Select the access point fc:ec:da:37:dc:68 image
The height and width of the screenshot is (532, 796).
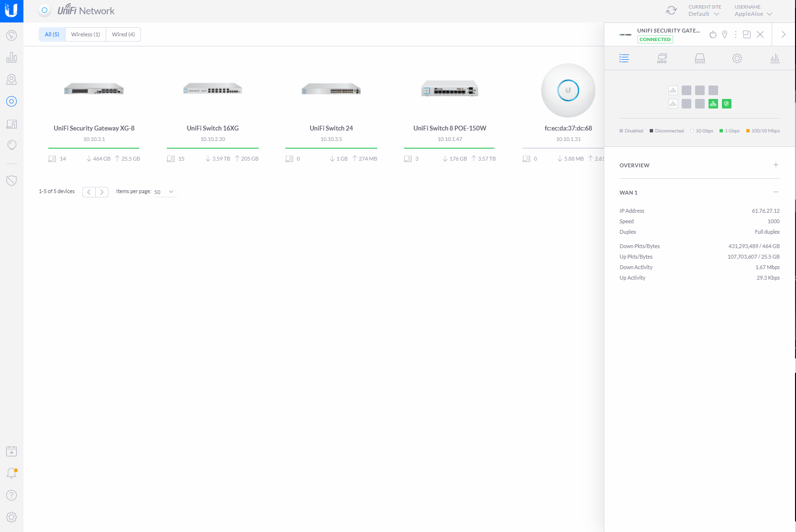pos(568,90)
